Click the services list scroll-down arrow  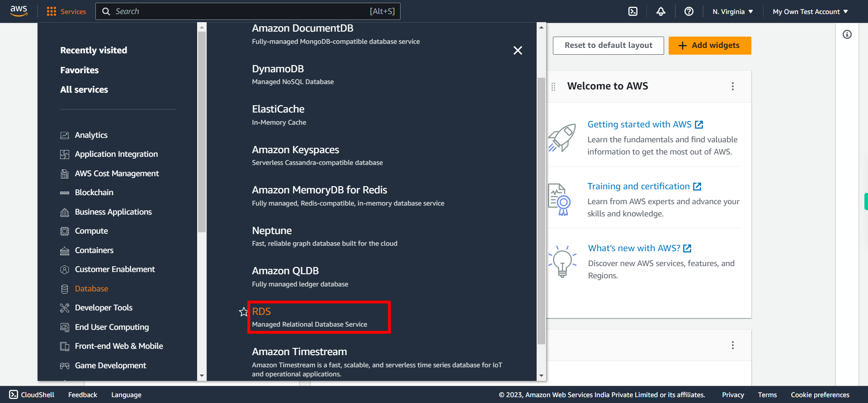click(541, 376)
